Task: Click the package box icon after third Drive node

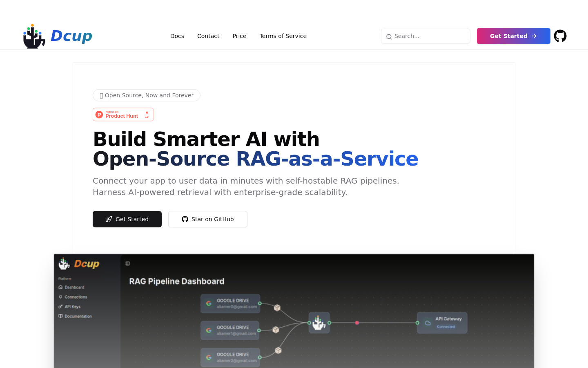Action: click(278, 350)
